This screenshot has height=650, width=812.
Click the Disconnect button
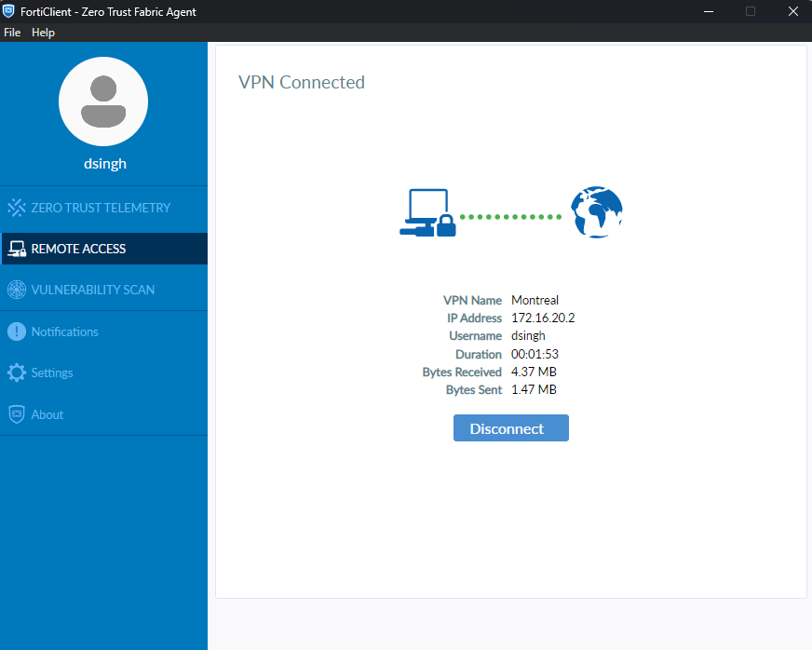pyautogui.click(x=510, y=428)
